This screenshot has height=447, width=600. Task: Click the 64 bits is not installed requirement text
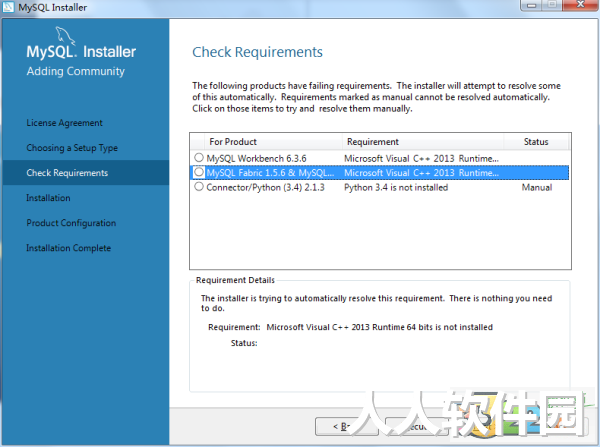[379, 327]
